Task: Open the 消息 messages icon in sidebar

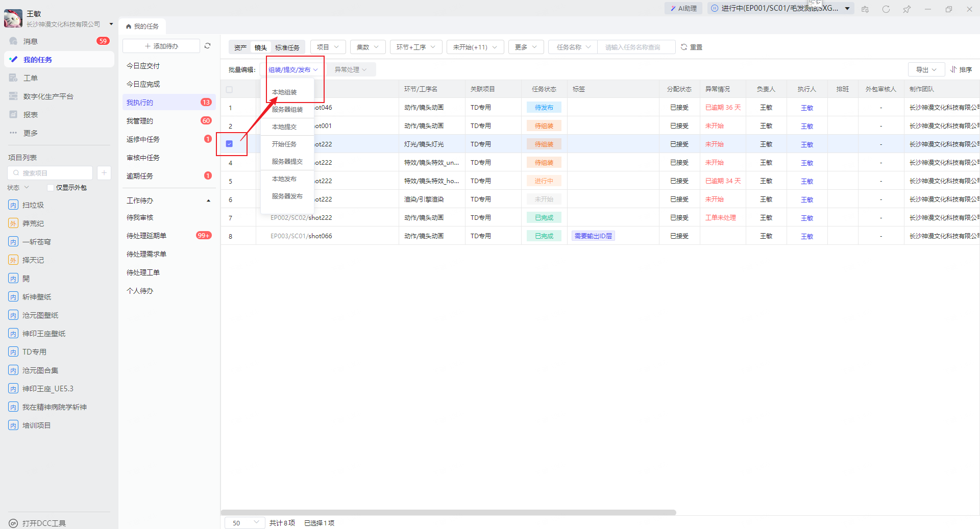Action: point(14,41)
